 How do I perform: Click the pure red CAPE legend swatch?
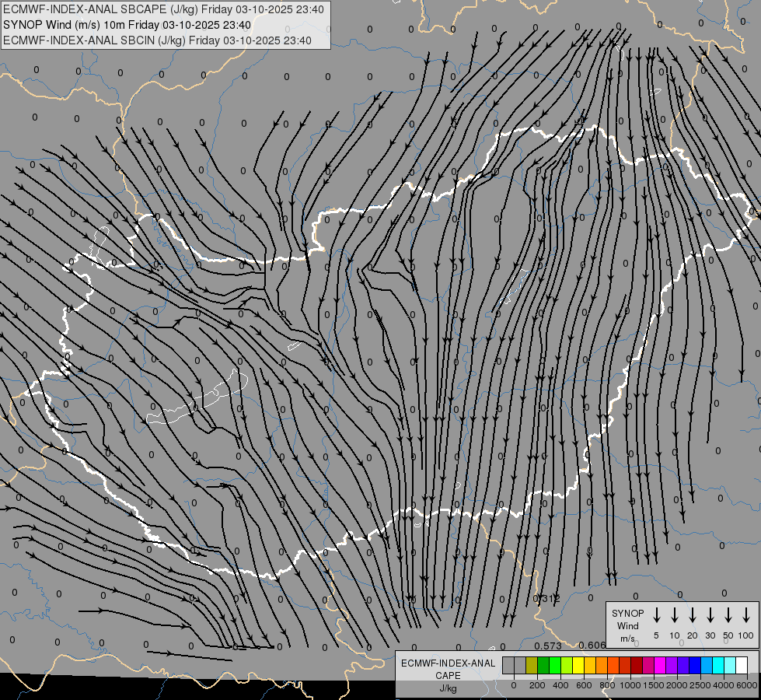coord(625,665)
